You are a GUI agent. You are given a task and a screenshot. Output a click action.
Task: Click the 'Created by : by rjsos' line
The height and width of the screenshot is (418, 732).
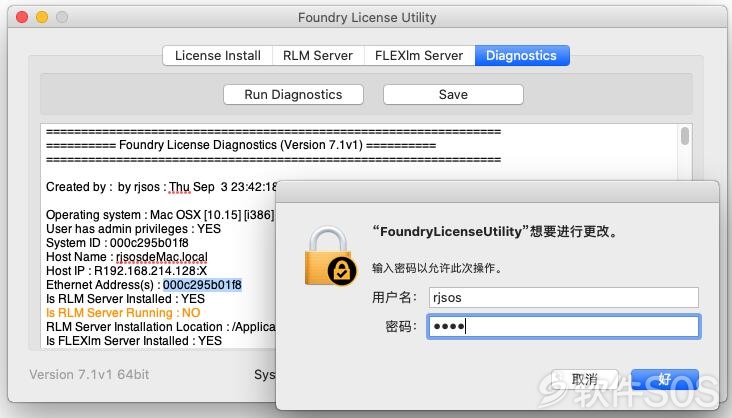coord(161,187)
